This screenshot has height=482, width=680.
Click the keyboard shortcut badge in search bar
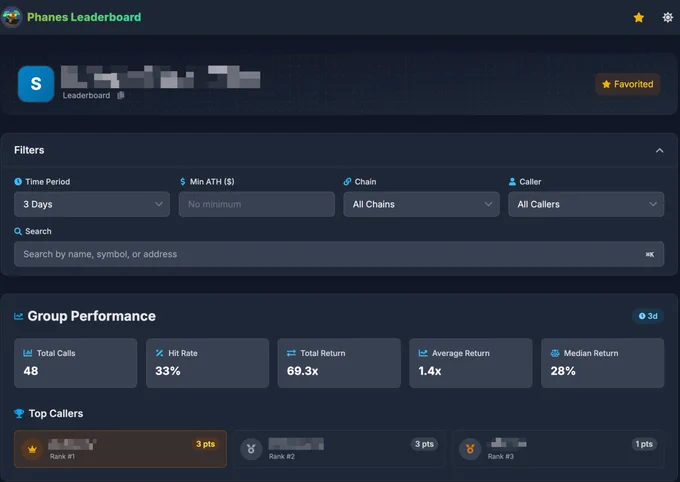[x=649, y=255]
